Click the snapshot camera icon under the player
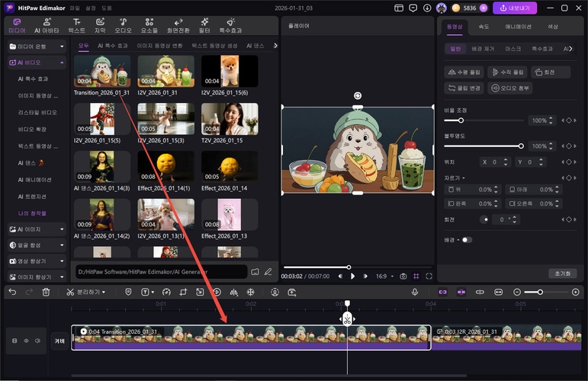The width and height of the screenshot is (588, 381). (403, 276)
